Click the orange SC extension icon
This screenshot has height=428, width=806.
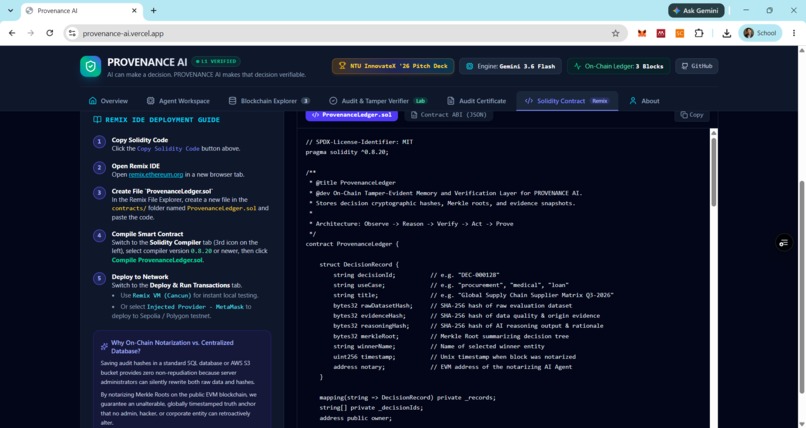680,33
